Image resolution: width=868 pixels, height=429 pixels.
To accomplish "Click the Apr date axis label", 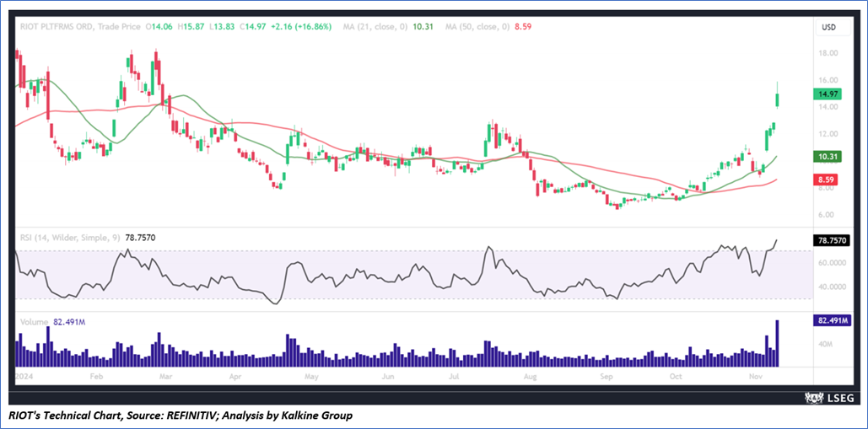I will [x=235, y=377].
